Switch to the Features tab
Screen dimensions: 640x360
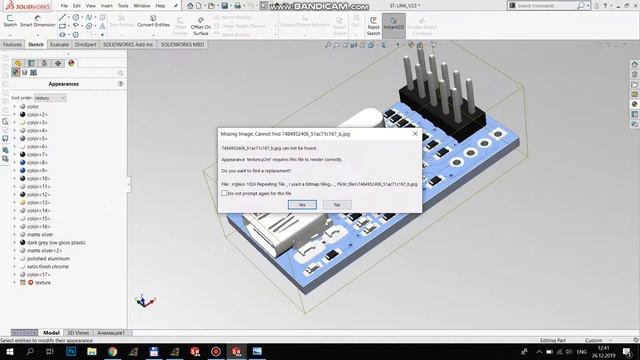pyautogui.click(x=12, y=44)
